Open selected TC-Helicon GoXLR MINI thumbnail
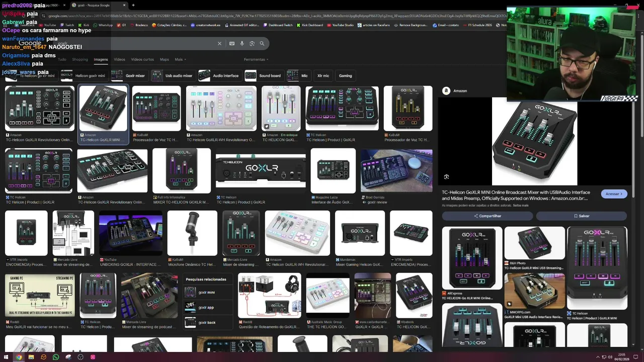This screenshot has height=362, width=644. pos(103,109)
